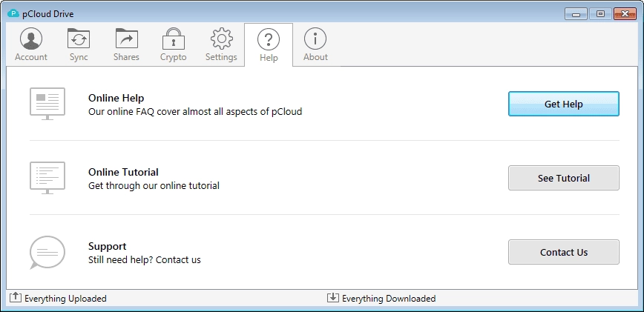Click the Everything Downloaded status text
644x312 pixels.
[389, 299]
